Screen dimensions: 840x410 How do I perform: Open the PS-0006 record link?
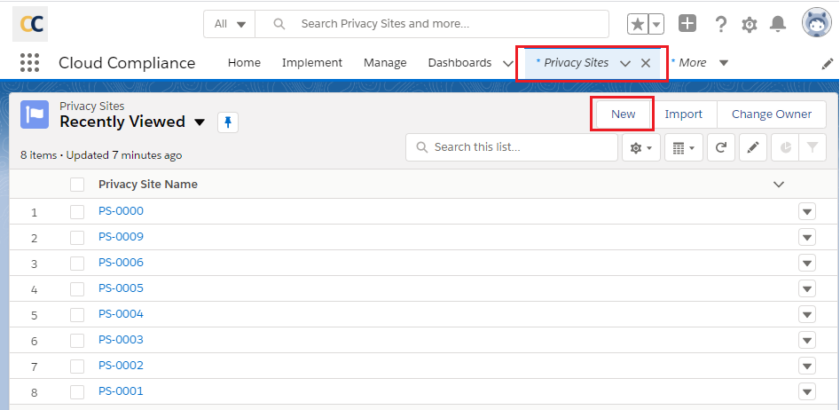(x=121, y=263)
